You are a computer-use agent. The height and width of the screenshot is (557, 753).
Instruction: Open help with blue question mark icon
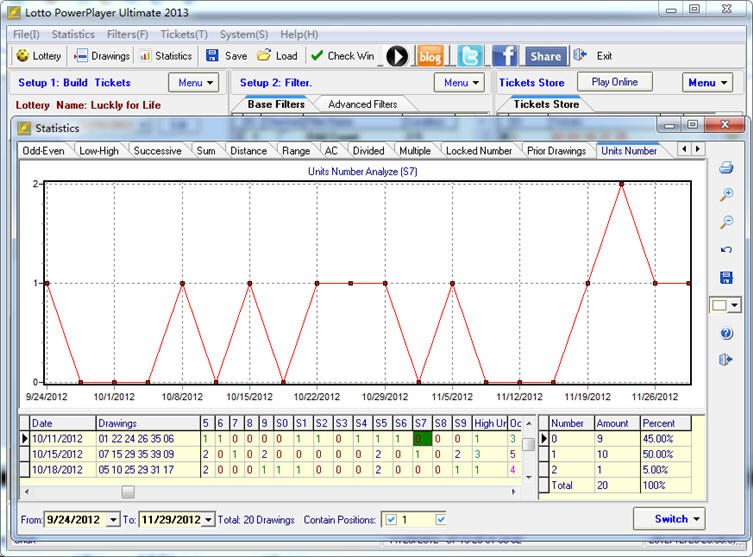[x=726, y=333]
